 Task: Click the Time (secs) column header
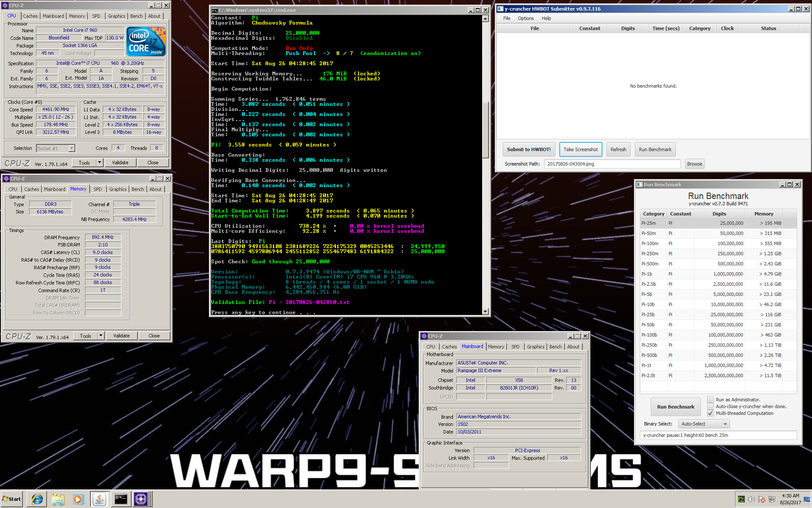(x=666, y=28)
